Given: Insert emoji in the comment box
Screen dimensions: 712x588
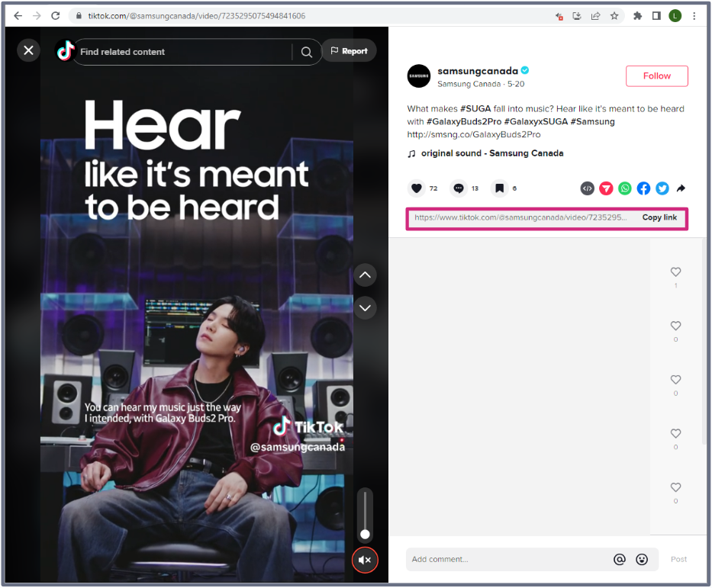Looking at the screenshot, I should (642, 560).
